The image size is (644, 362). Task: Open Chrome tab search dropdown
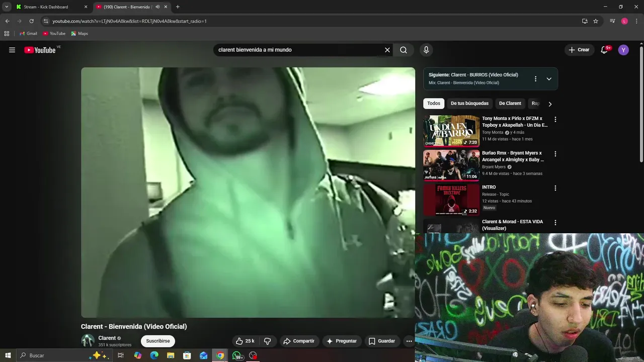[x=7, y=7]
